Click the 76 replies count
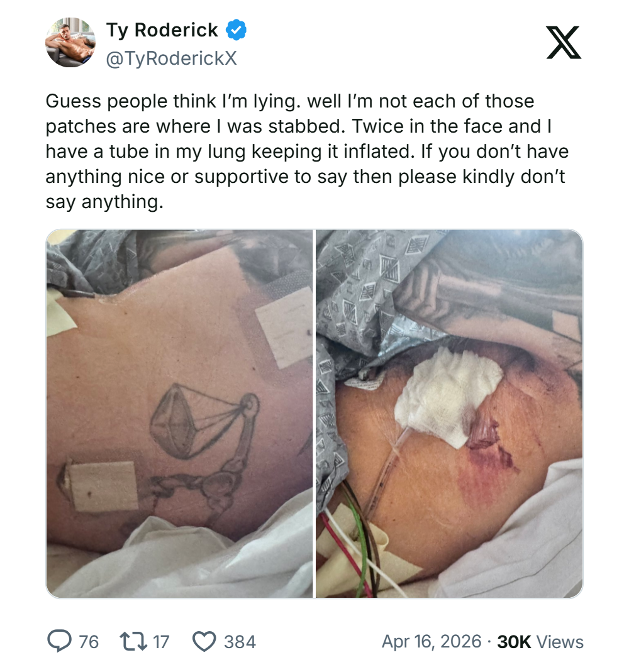This screenshot has height=672, width=629. click(89, 642)
